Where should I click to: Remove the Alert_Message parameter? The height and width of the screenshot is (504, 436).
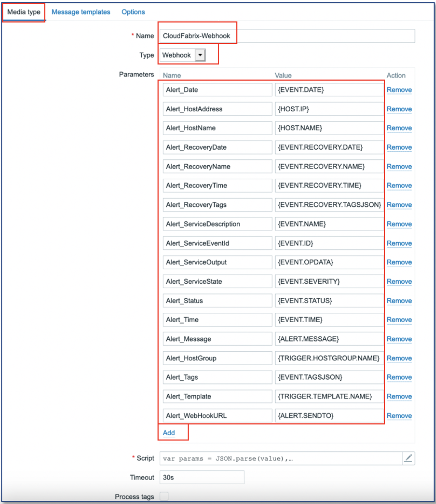coord(399,339)
